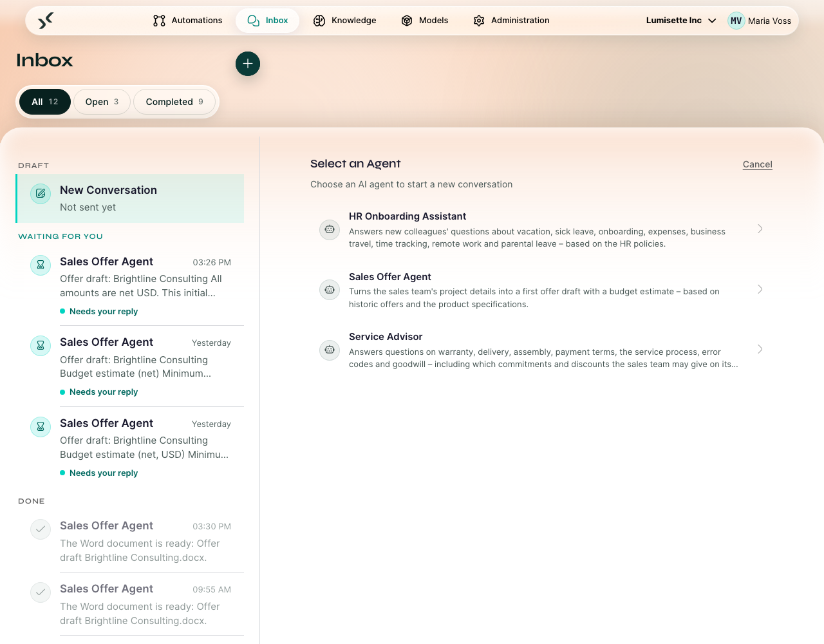Open the Administration section

[x=512, y=21]
